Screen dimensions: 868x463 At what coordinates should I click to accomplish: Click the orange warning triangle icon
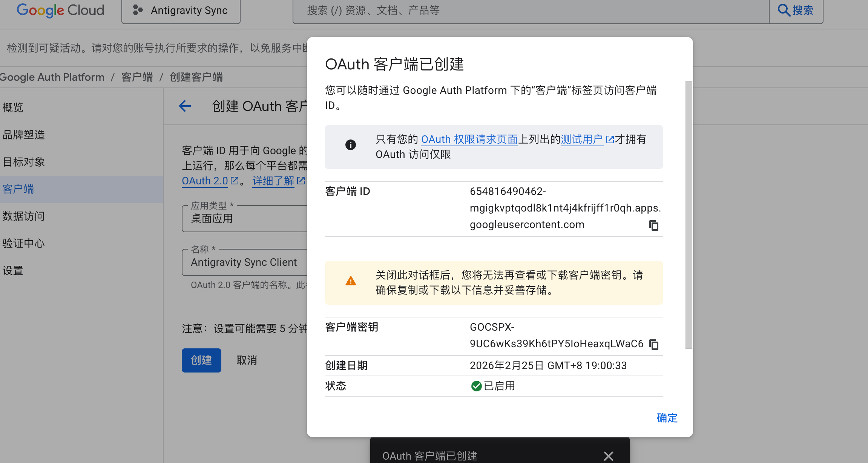coord(351,281)
